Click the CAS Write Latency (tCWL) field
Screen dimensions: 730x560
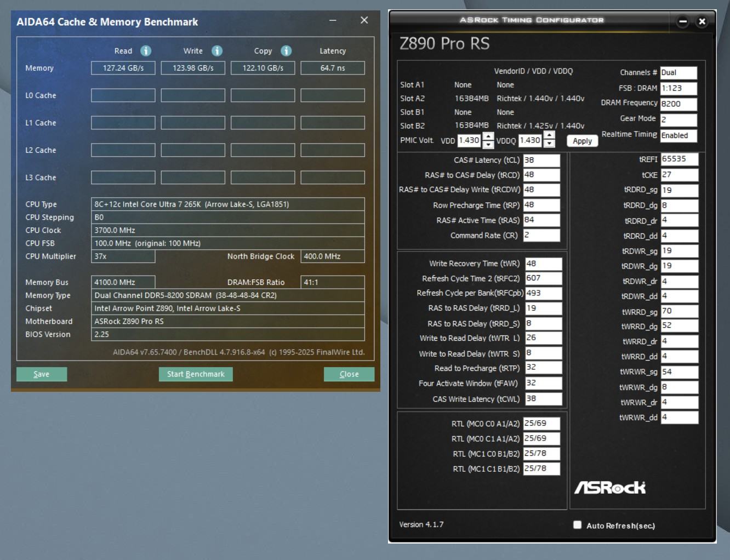pyautogui.click(x=544, y=399)
